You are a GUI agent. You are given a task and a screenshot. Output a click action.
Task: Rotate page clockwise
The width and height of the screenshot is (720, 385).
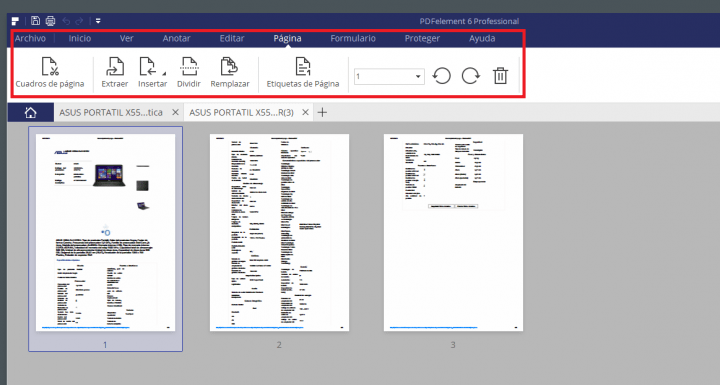(471, 76)
